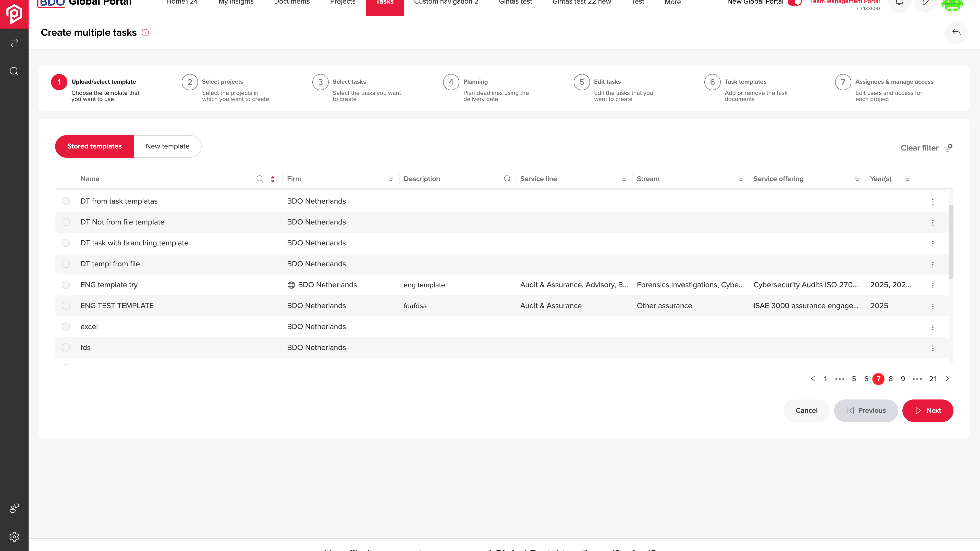This screenshot has height=551, width=980.
Task: Go to page 8 in pagination
Action: pos(891,379)
